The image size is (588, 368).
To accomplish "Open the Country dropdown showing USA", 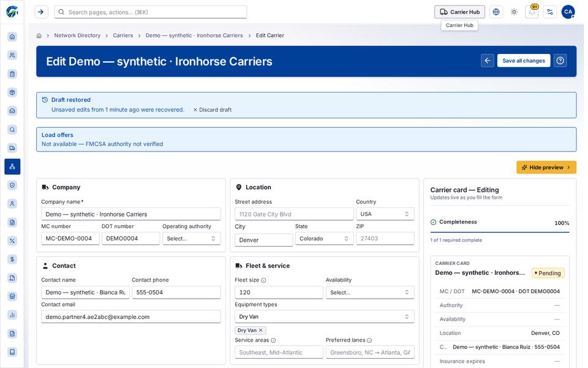I will pyautogui.click(x=385, y=214).
